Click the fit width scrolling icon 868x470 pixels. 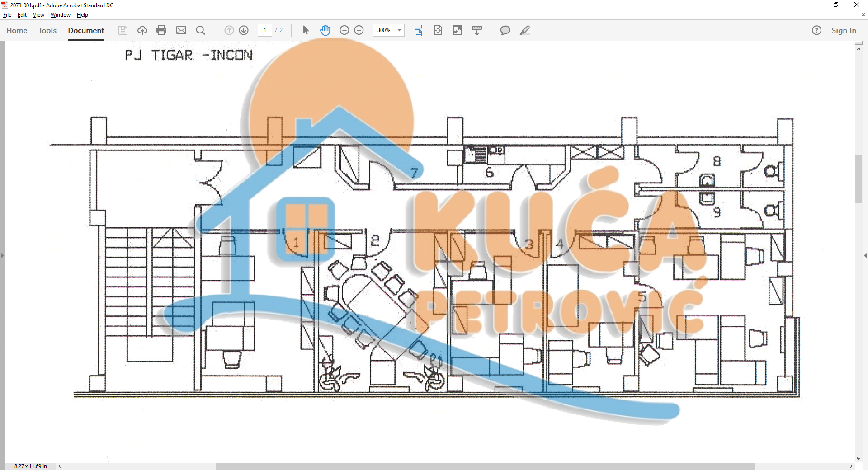(418, 30)
